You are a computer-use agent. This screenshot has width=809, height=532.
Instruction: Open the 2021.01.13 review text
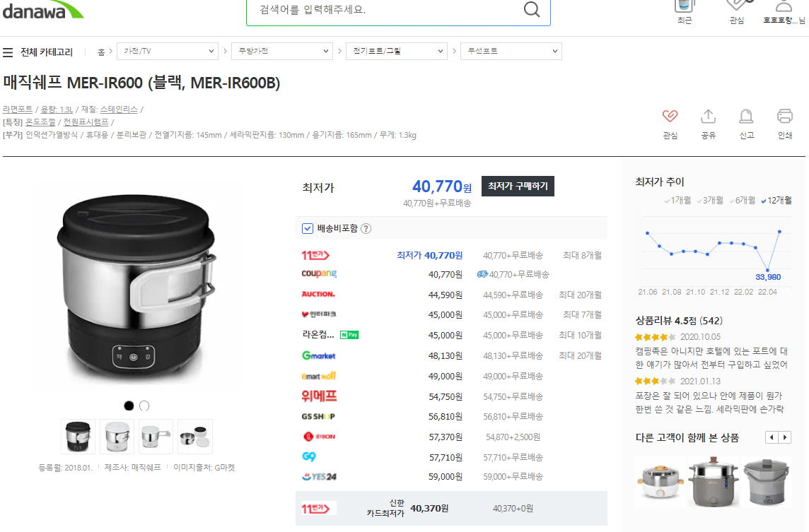click(x=709, y=402)
